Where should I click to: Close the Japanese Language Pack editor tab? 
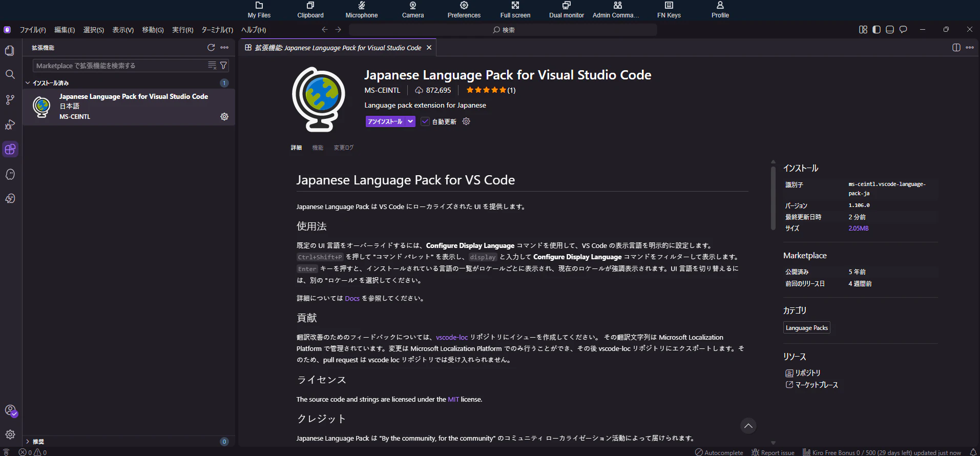[429, 48]
